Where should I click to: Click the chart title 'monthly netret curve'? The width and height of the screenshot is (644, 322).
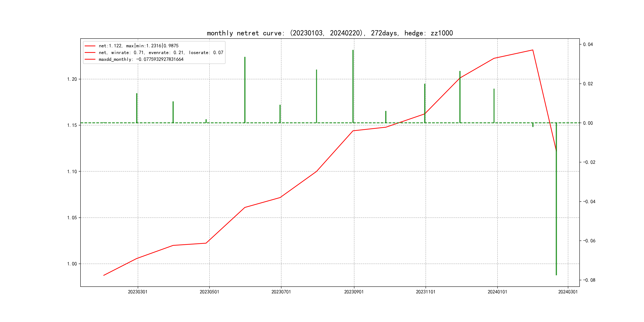(330, 33)
